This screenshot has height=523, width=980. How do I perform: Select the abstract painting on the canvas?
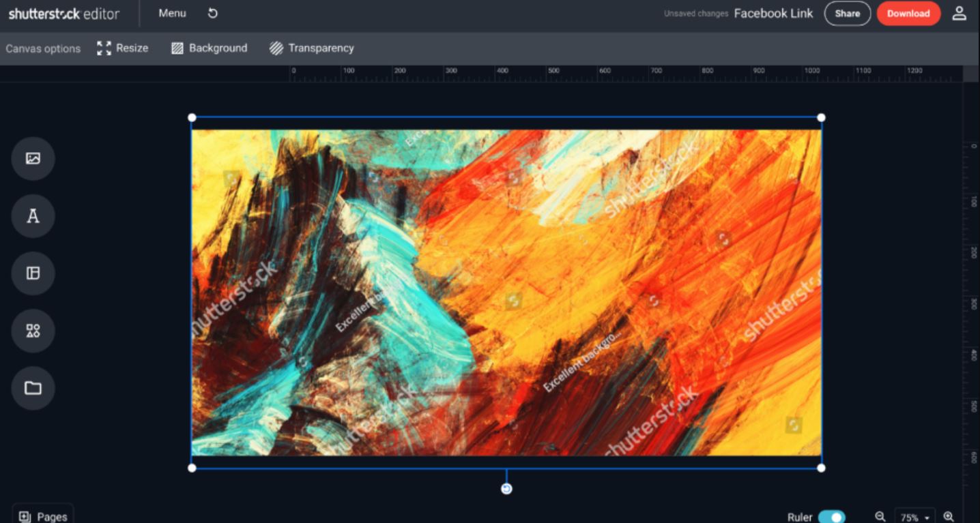(506, 293)
